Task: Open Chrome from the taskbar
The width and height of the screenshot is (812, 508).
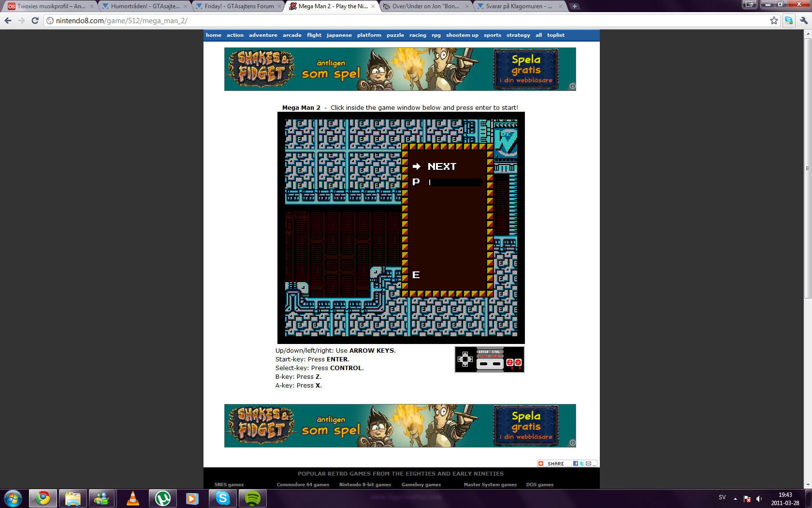Action: coord(43,498)
